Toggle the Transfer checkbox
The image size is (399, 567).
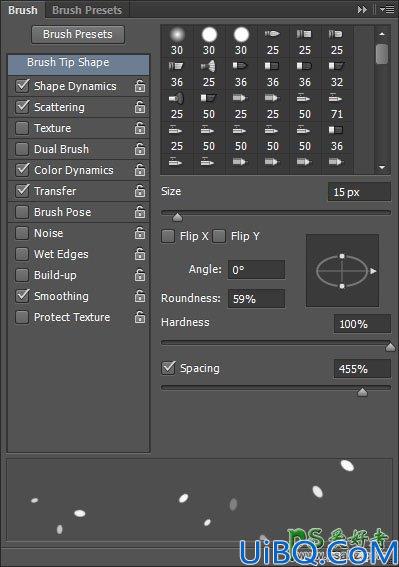[x=22, y=191]
